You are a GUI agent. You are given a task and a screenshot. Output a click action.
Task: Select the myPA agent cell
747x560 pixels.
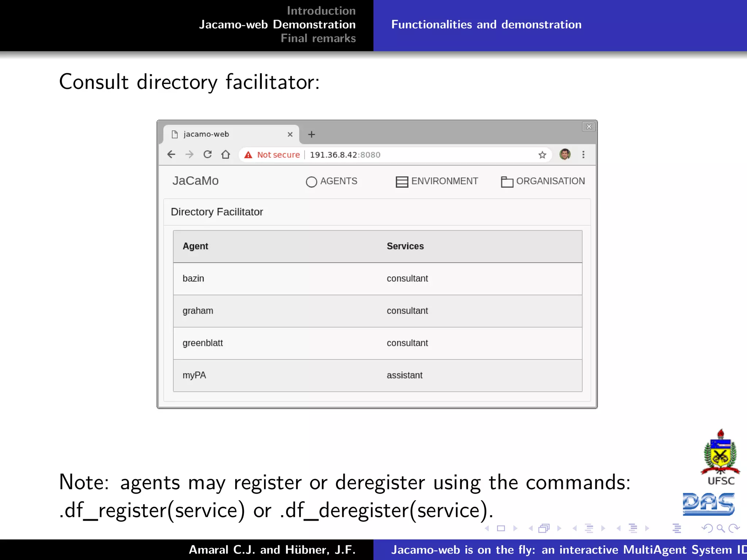pos(194,376)
